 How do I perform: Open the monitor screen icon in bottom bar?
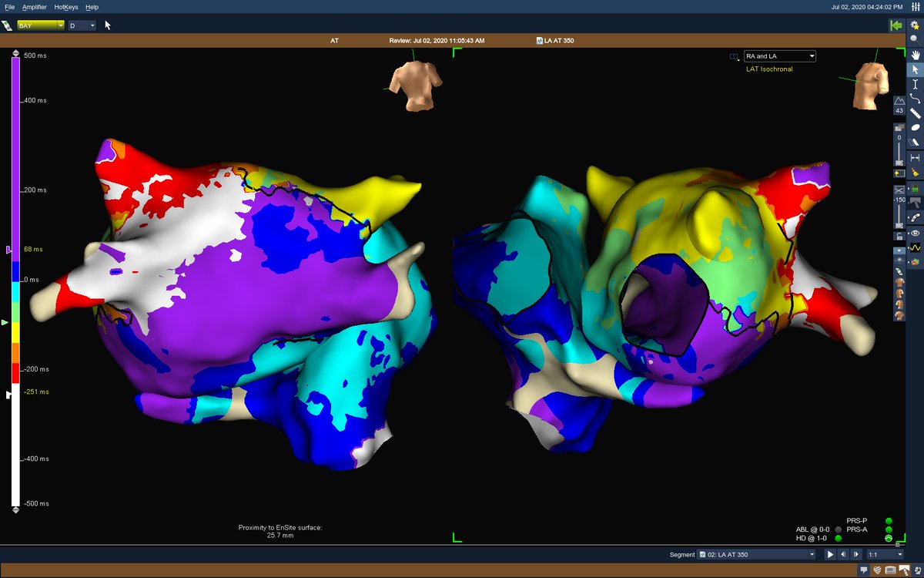(890, 570)
